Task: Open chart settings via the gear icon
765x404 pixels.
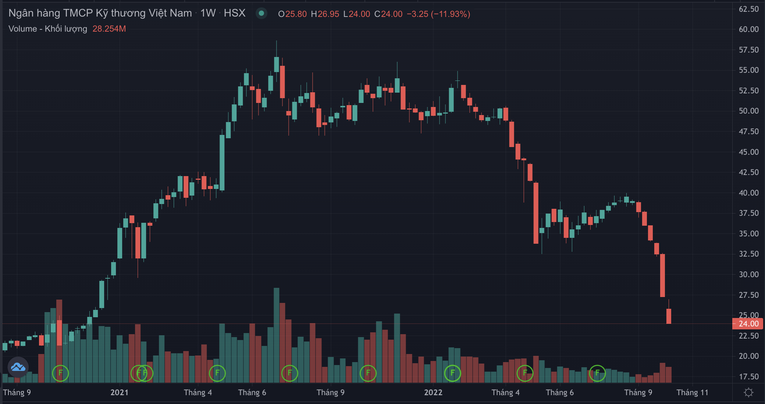Action: (748, 393)
